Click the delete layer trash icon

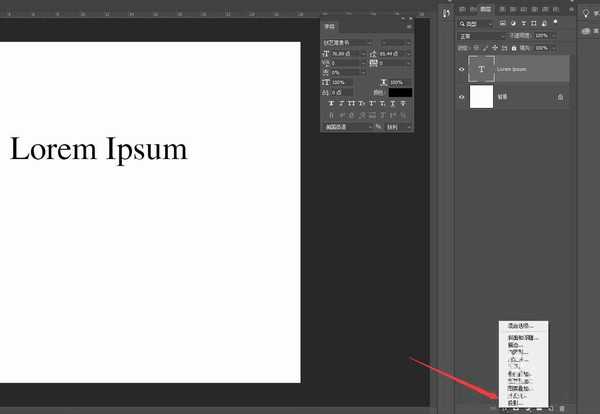click(x=562, y=408)
